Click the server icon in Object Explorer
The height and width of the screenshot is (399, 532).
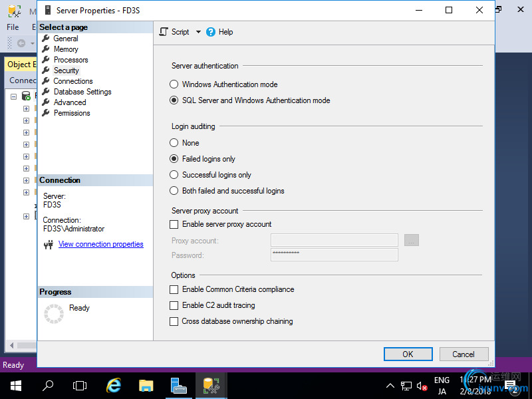26,96
